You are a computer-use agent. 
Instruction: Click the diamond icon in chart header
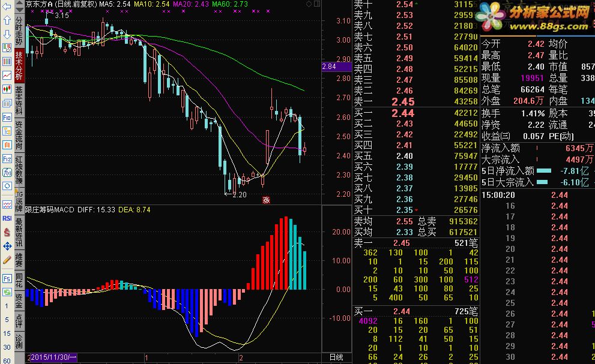[309, 4]
